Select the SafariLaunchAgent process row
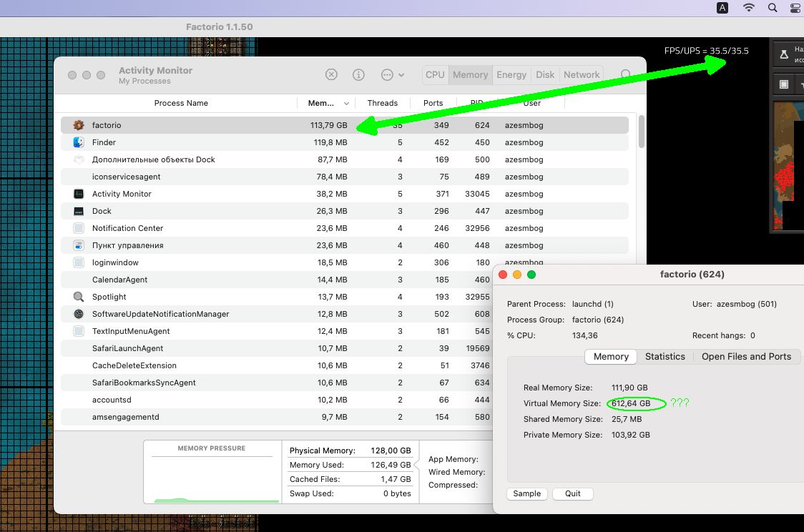The image size is (804, 532). 276,348
